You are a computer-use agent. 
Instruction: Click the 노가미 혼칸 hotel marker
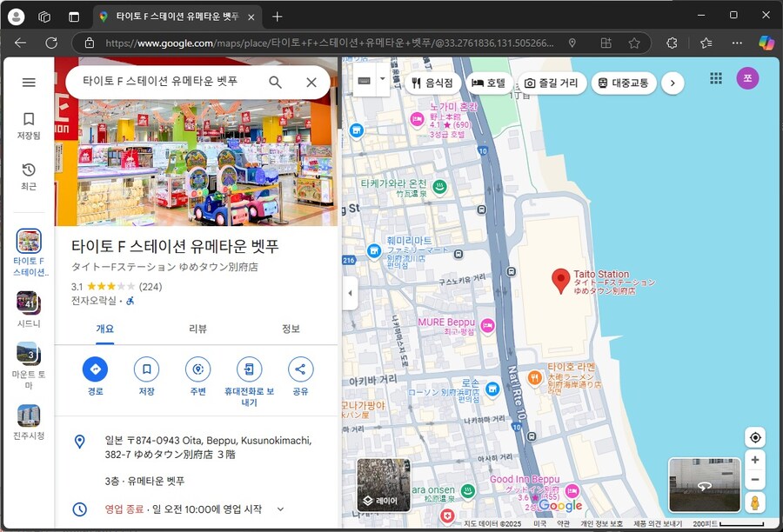pyautogui.click(x=418, y=119)
